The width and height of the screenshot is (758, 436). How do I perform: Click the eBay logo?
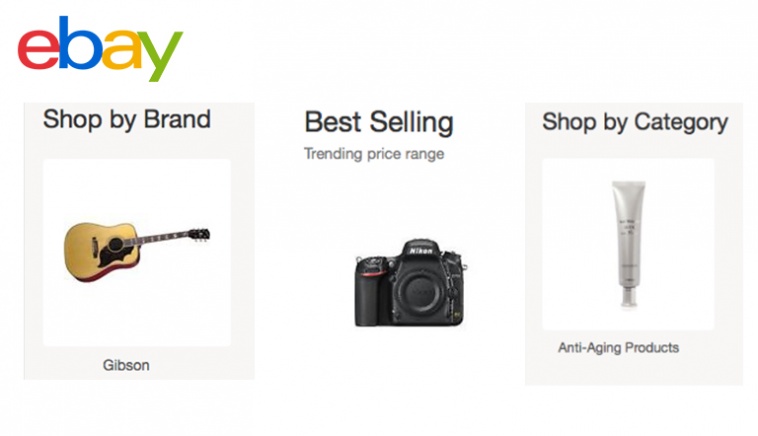[100, 48]
